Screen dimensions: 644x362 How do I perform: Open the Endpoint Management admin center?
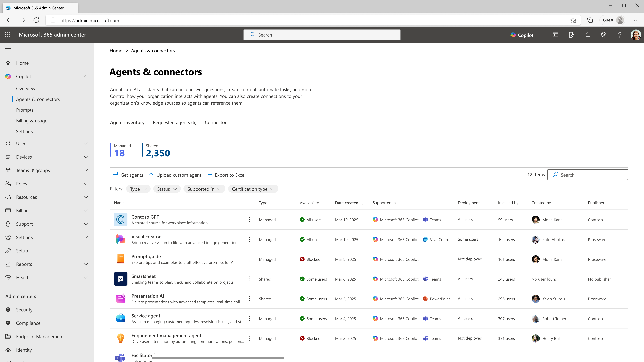[x=40, y=337]
